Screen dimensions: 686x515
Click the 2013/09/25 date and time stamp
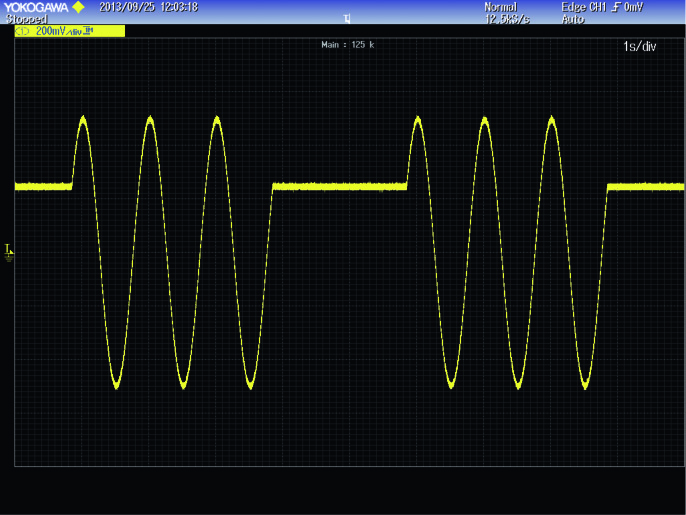tap(149, 7)
